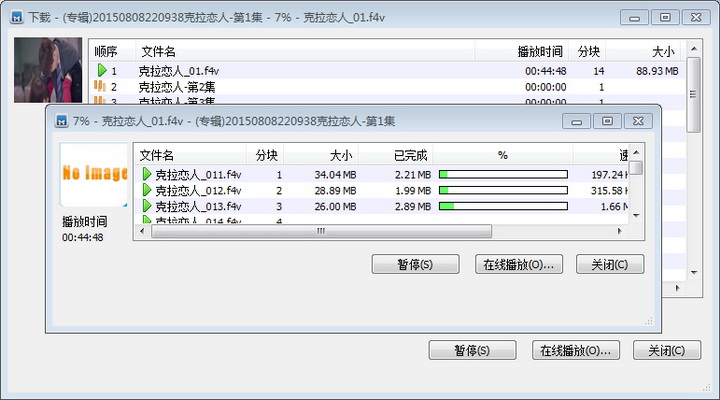
Task: Click 文件名 header in back window
Action: point(305,51)
